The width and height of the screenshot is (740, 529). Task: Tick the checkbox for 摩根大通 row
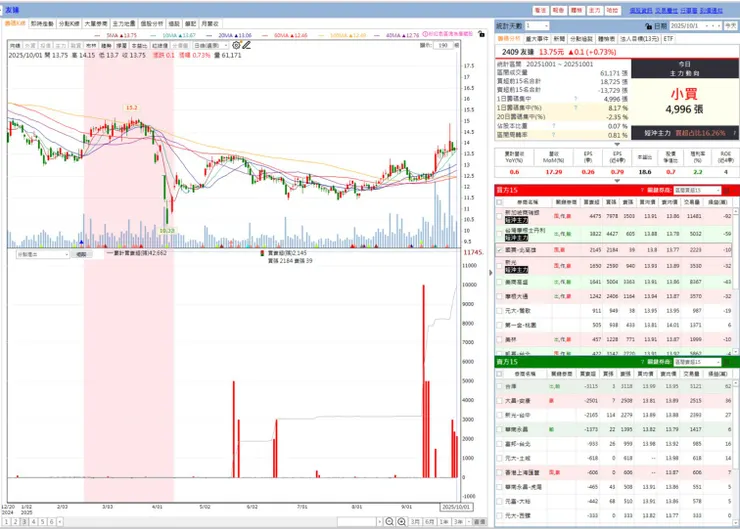499,296
